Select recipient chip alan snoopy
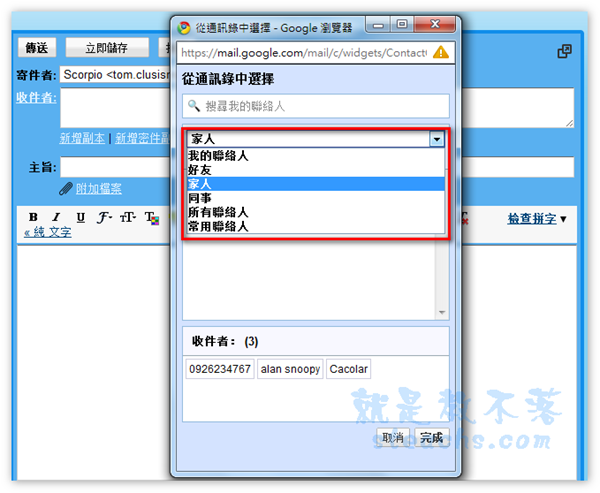 [290, 369]
